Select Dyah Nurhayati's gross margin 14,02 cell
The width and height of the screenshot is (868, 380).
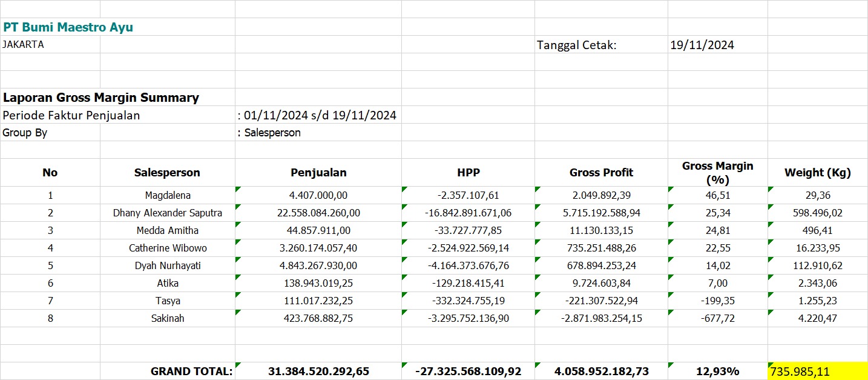coord(717,265)
